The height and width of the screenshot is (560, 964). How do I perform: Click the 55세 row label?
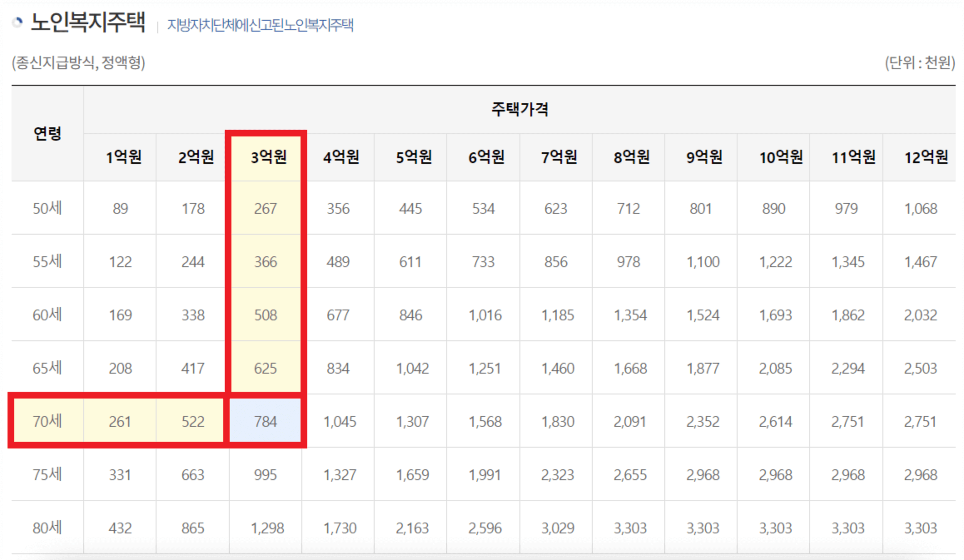pos(47,261)
